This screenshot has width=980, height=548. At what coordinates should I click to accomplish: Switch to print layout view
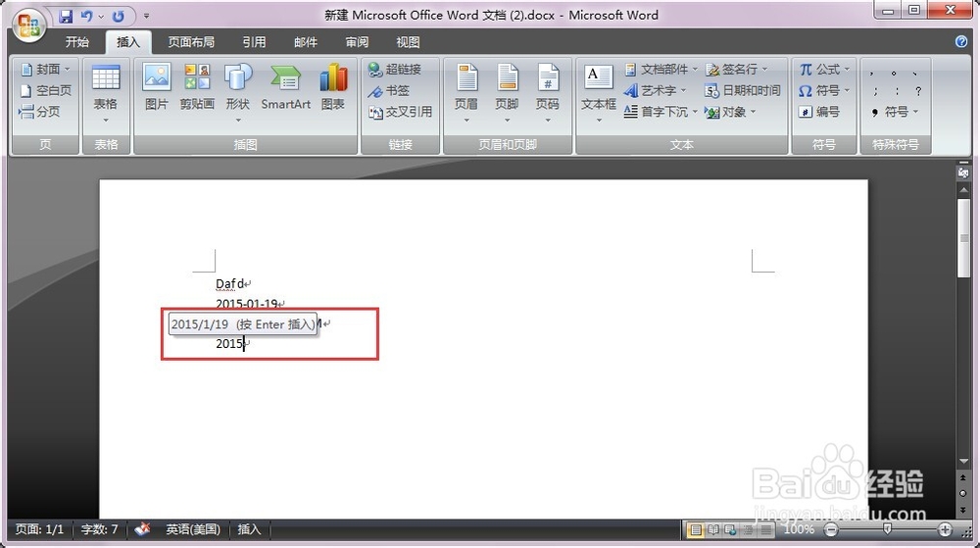pos(695,530)
